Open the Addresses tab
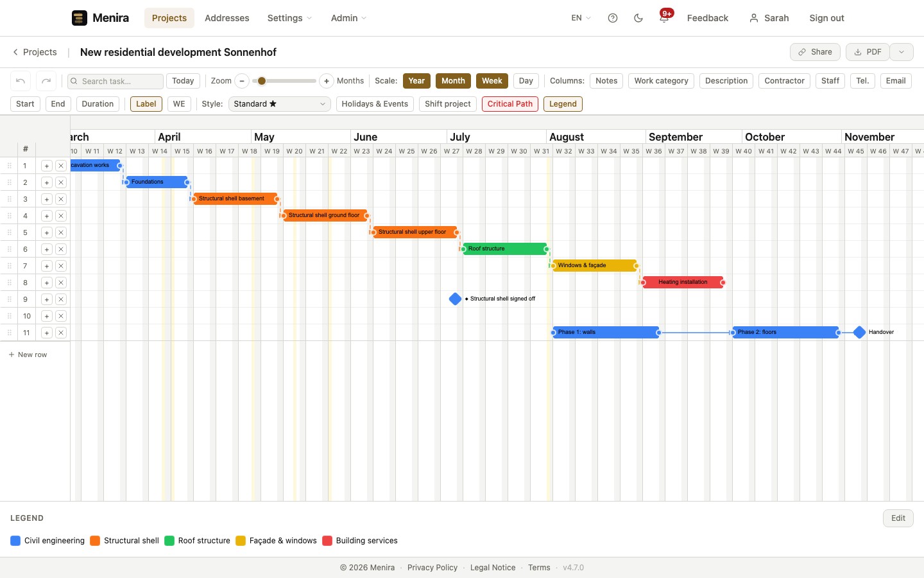924x578 pixels. (x=227, y=18)
